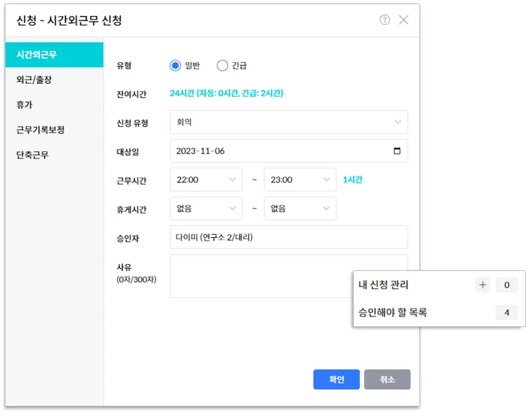
Task: Open the calendar picker icon in 대상일
Action: [397, 151]
